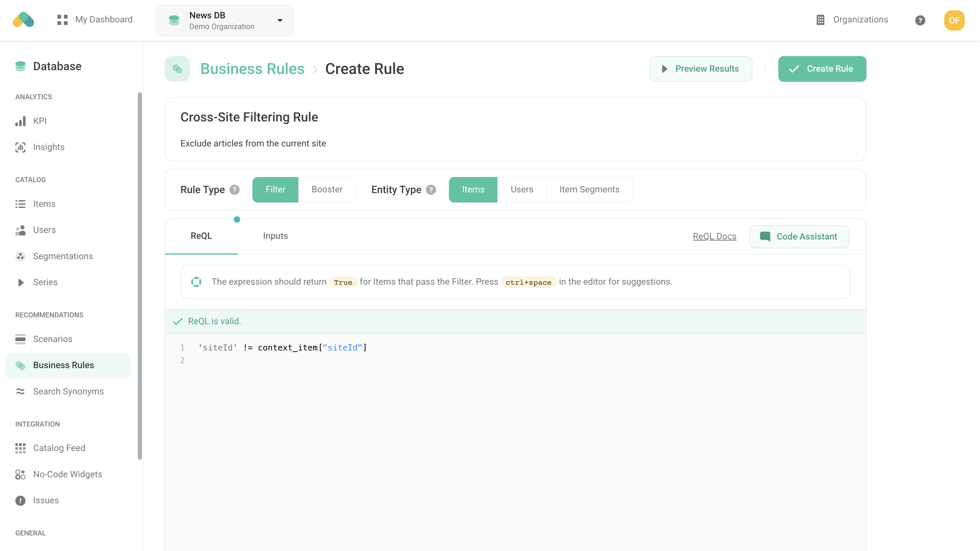
Task: Open KPI in the sidebar
Action: [68, 121]
